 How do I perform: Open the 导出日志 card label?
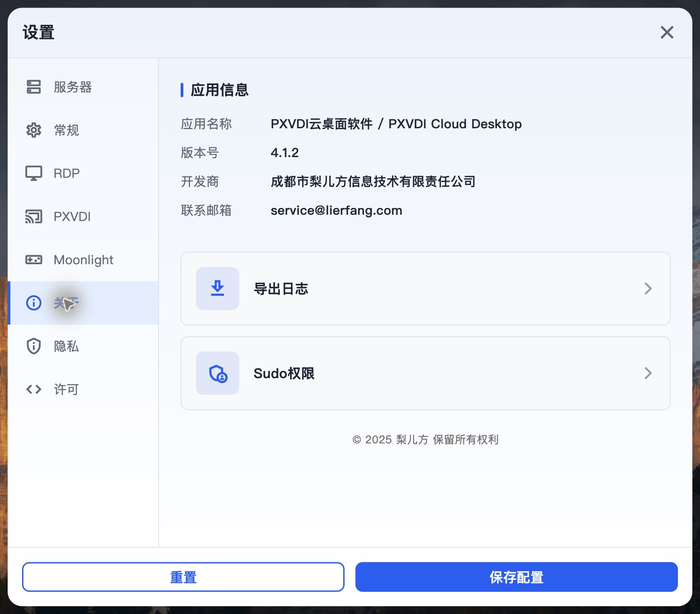coord(281,289)
